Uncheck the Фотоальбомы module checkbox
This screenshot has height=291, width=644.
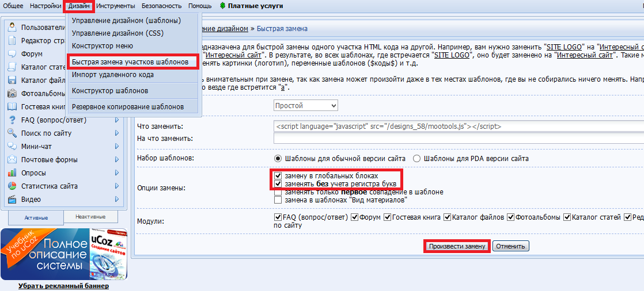[511, 217]
